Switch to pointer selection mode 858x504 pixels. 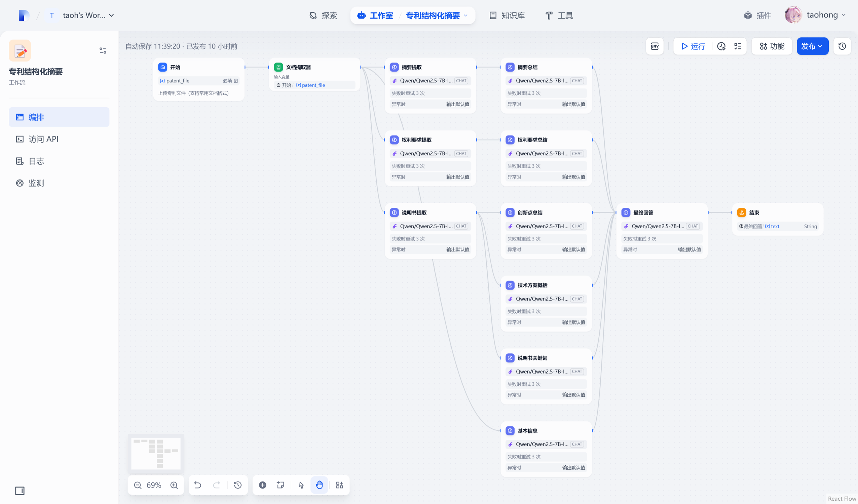301,485
